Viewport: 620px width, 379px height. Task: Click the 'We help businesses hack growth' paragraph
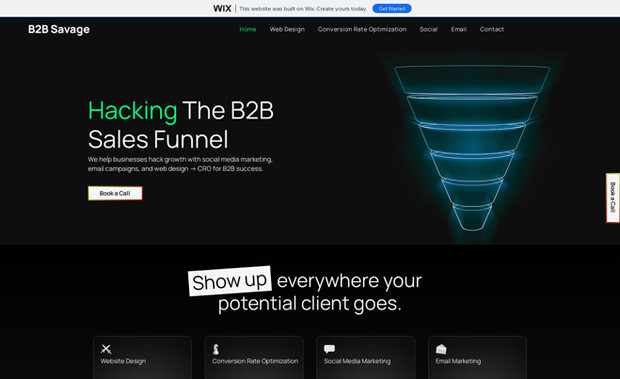click(180, 164)
